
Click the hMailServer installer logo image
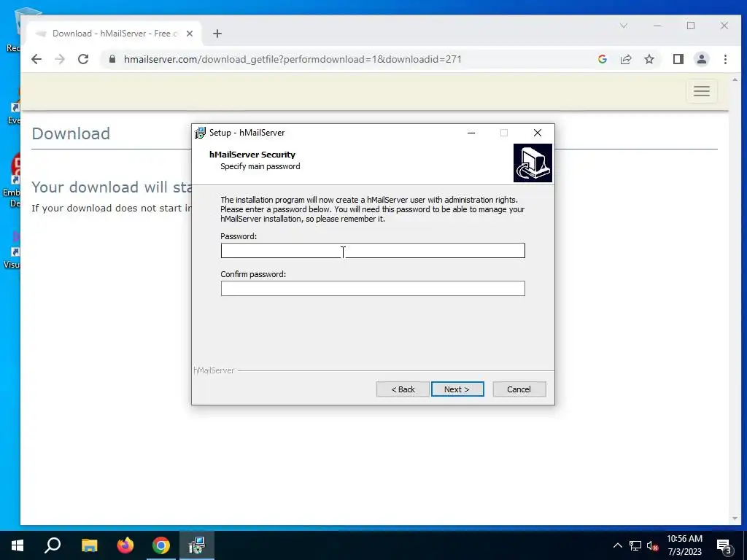(x=533, y=163)
